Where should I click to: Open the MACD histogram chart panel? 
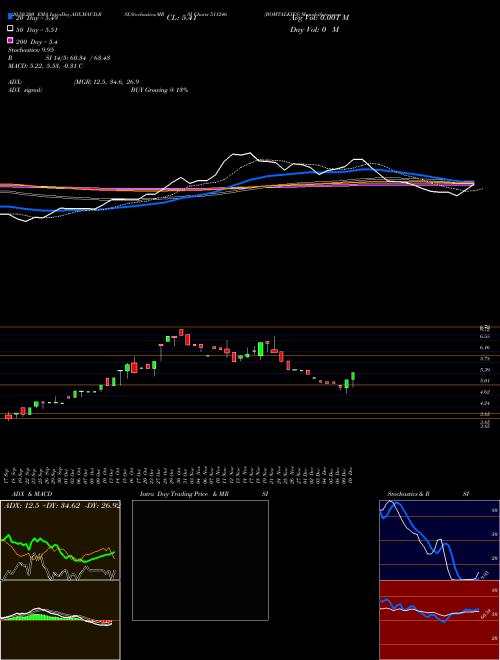pos(60,620)
